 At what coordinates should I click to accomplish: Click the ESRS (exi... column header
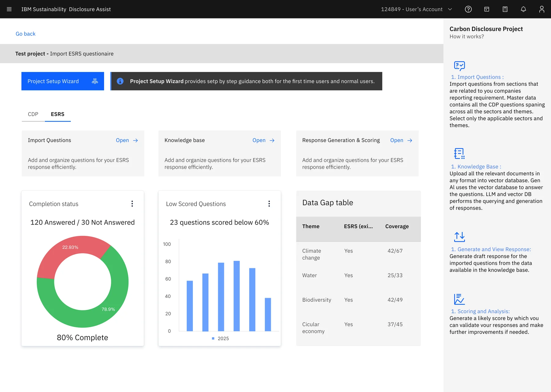(358, 226)
